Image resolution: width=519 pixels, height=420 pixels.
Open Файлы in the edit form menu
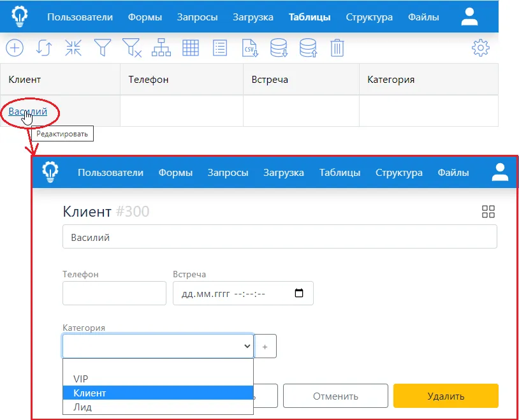tap(453, 173)
